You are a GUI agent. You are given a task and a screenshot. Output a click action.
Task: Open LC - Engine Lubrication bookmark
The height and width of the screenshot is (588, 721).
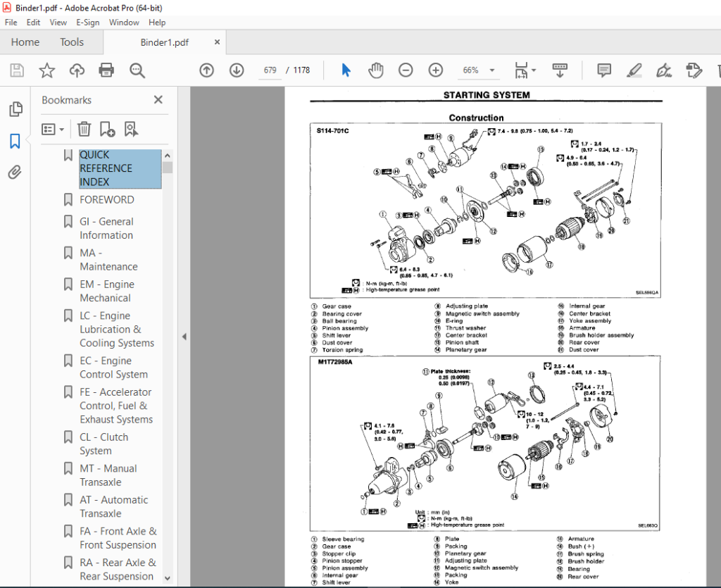[x=117, y=329]
